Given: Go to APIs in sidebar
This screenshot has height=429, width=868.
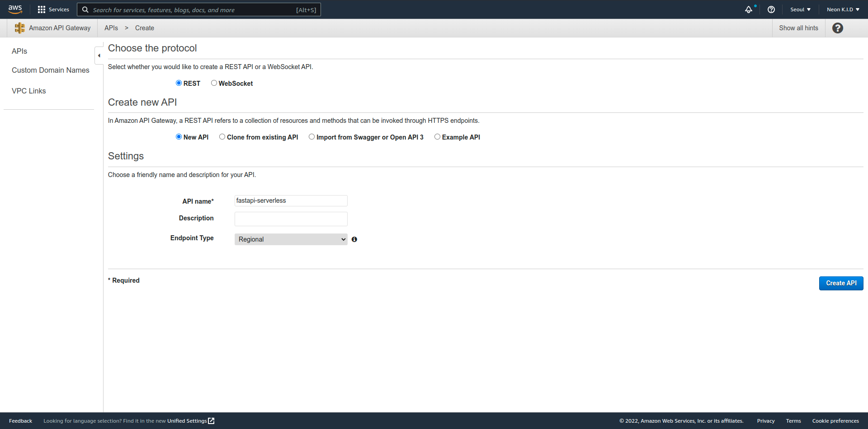Looking at the screenshot, I should (x=19, y=51).
